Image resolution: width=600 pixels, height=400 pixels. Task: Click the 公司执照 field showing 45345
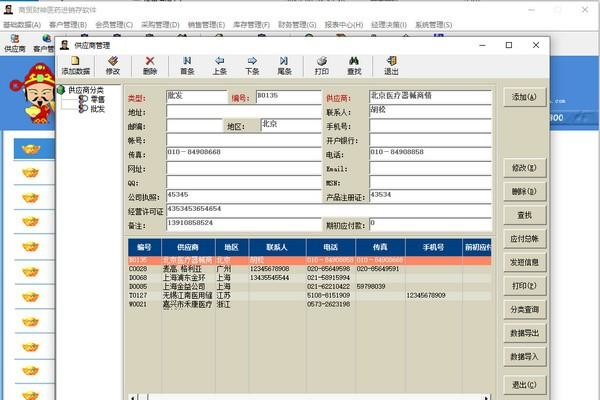pos(244,196)
